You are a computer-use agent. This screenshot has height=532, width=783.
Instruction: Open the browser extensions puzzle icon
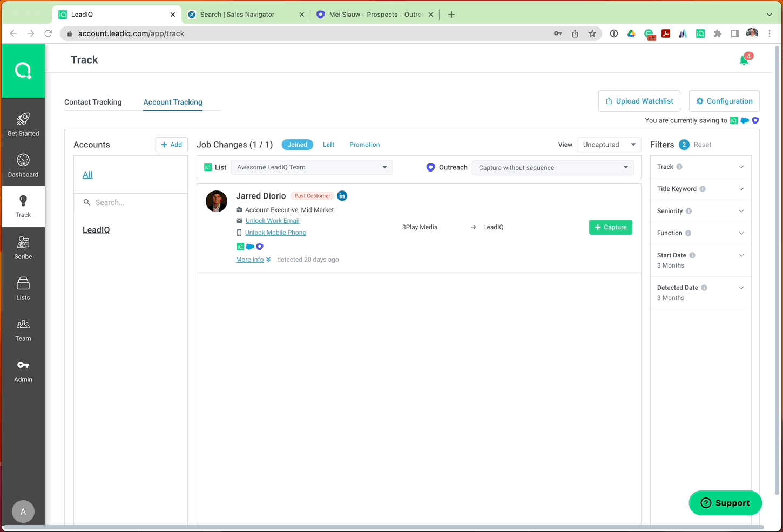718,33
